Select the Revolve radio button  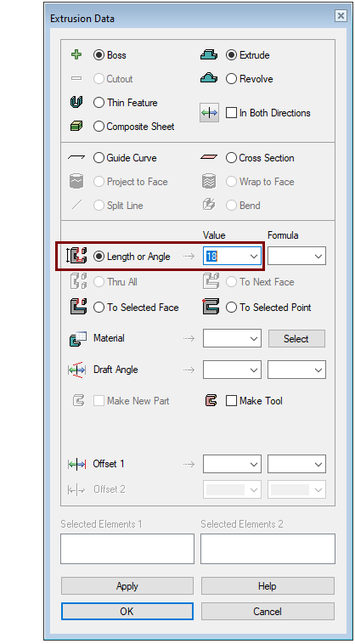(232, 79)
